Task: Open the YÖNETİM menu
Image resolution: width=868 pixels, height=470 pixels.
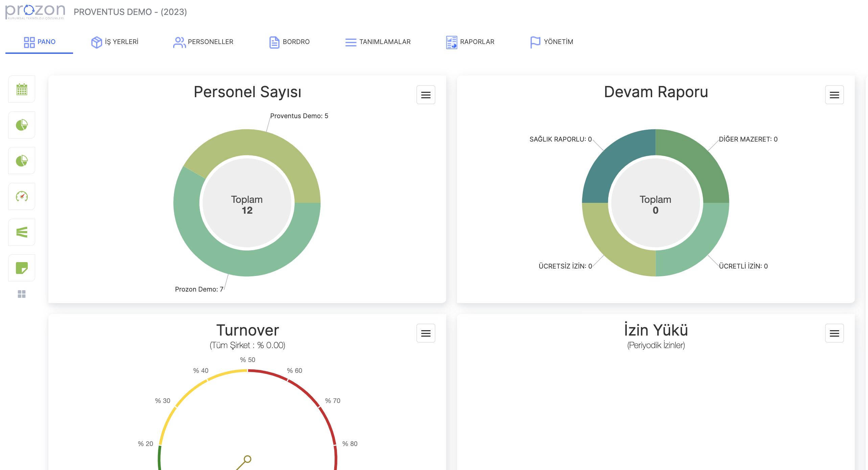Action: (x=552, y=42)
